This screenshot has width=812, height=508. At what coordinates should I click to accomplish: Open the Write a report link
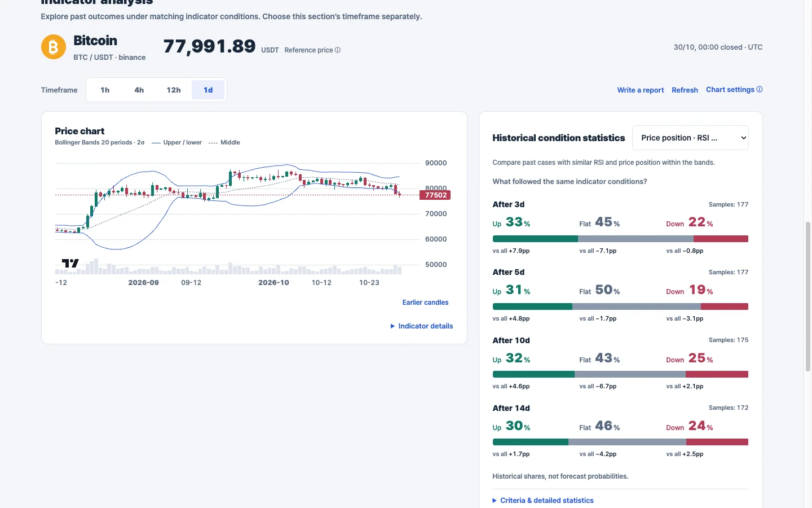point(641,90)
